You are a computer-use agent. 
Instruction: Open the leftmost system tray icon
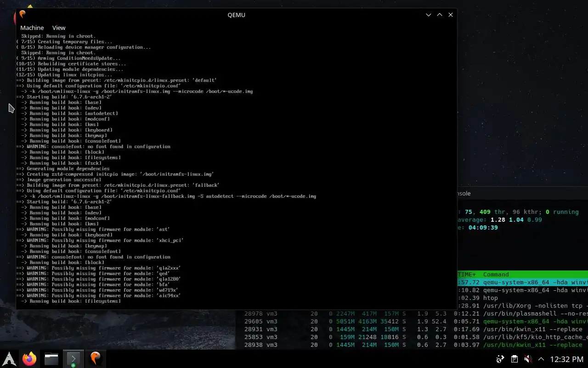click(500, 359)
